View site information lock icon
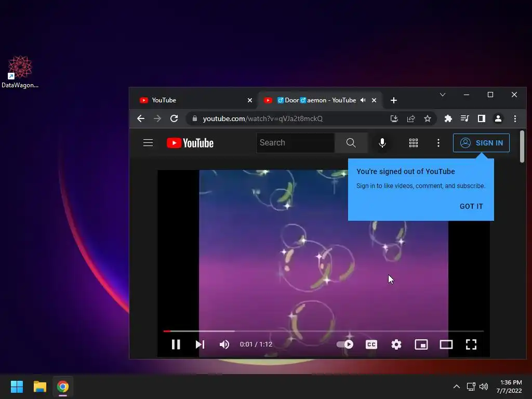 195,118
